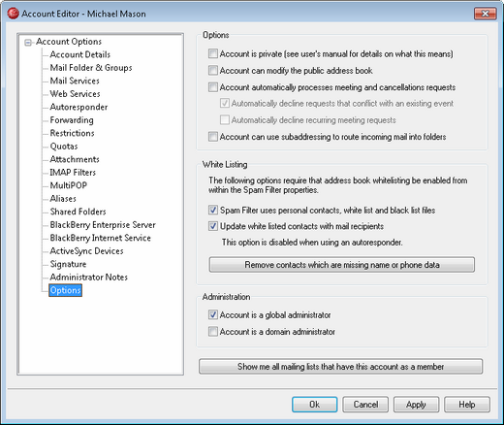Toggle automatic processing of meeting requests

coord(213,87)
